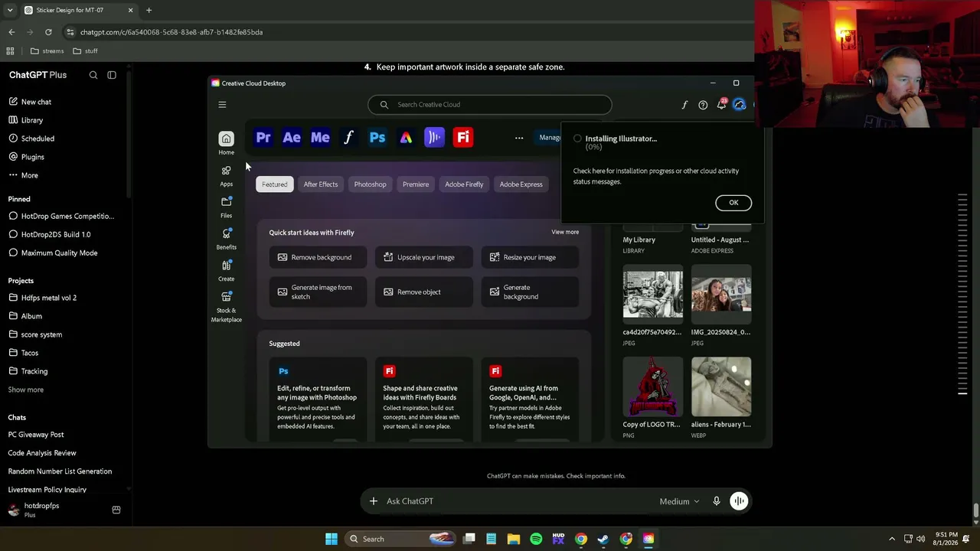Open Create section in Creative Cloud sidebar

tap(226, 271)
